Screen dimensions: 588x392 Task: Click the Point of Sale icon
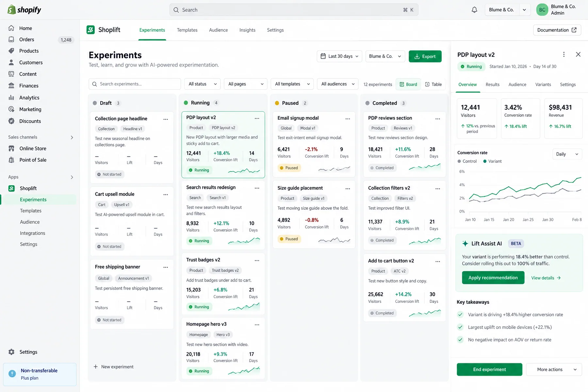coord(11,160)
